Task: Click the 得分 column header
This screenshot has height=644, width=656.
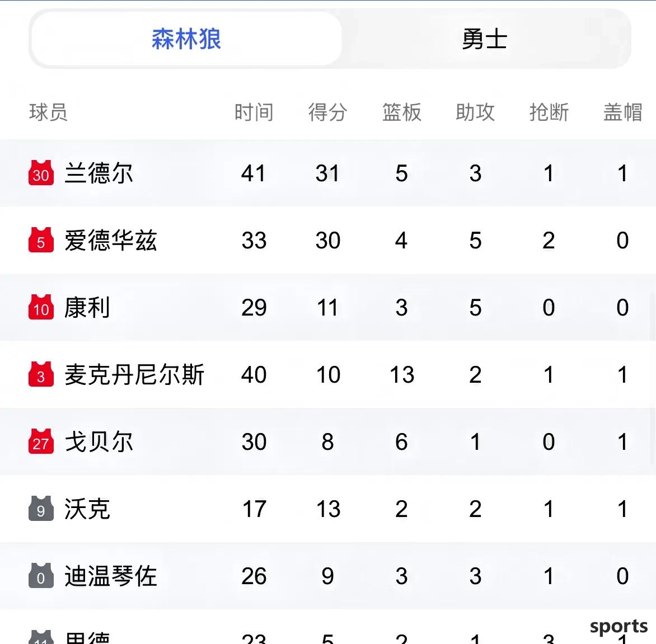Action: [327, 112]
